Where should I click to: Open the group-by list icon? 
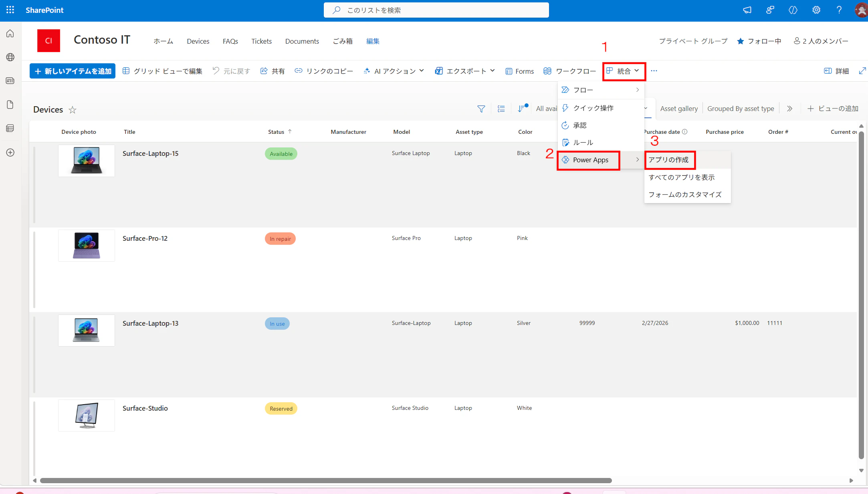501,109
